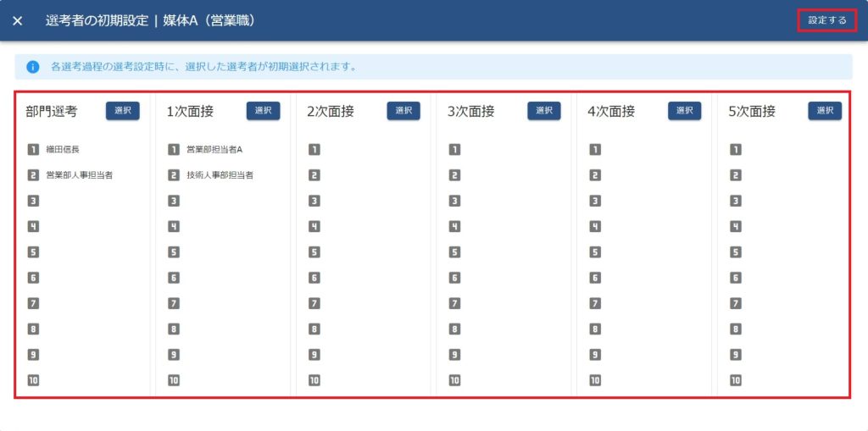The height and width of the screenshot is (431, 868).
Task: Click number 5 icon in 3次面接 column
Action: point(454,252)
